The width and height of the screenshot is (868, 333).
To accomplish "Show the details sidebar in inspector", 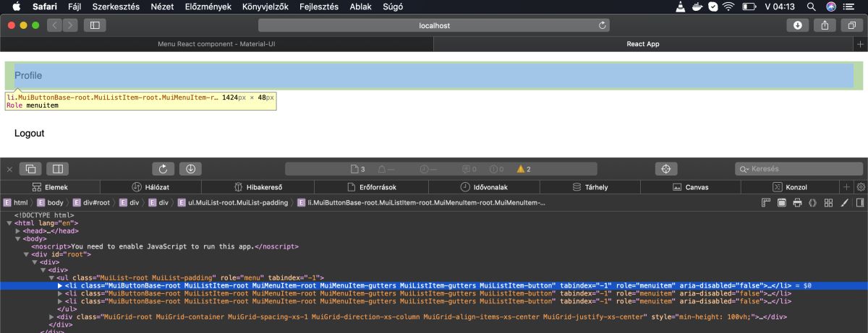I will pyautogui.click(x=859, y=203).
